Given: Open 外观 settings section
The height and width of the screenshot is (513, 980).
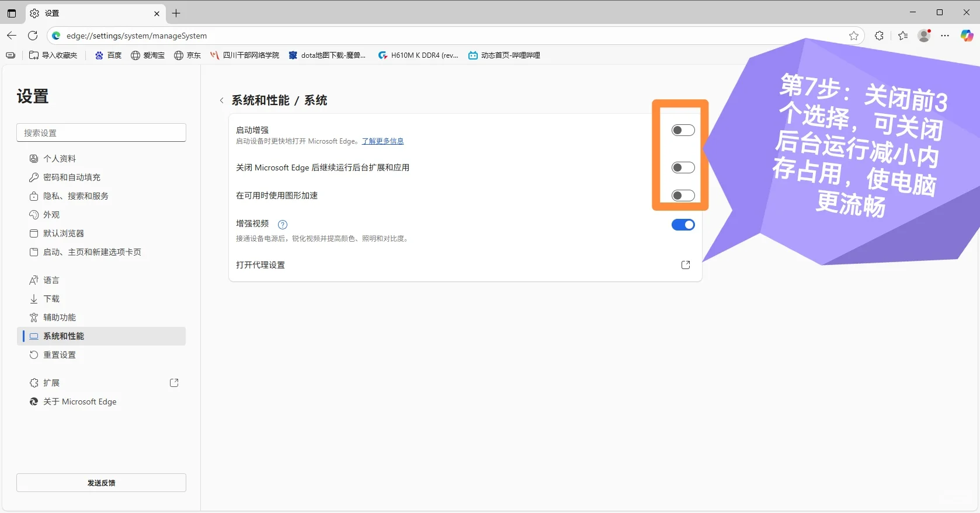Looking at the screenshot, I should (101, 215).
